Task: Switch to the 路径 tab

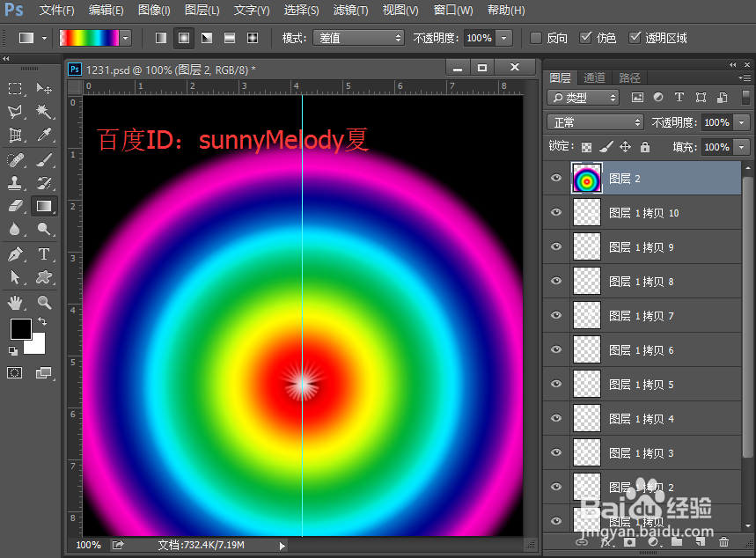Action: (629, 77)
